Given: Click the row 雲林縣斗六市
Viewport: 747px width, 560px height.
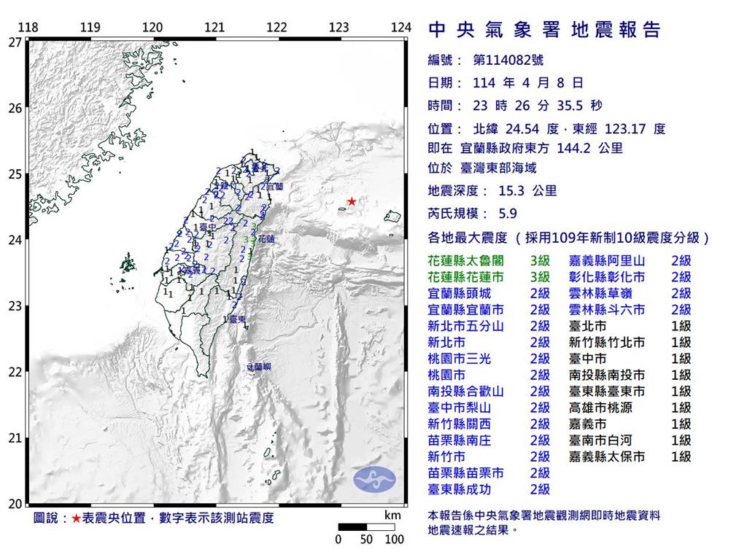Looking at the screenshot, I should tap(630, 310).
